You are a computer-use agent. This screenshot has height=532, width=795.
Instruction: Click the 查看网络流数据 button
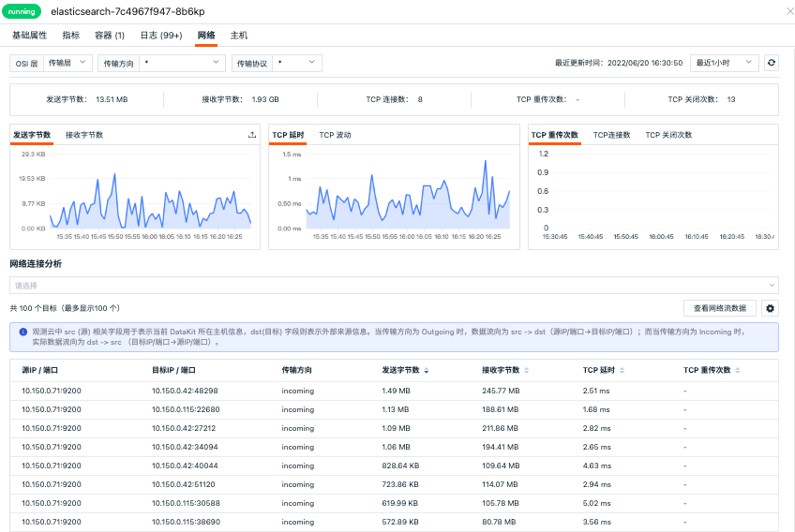click(x=719, y=308)
